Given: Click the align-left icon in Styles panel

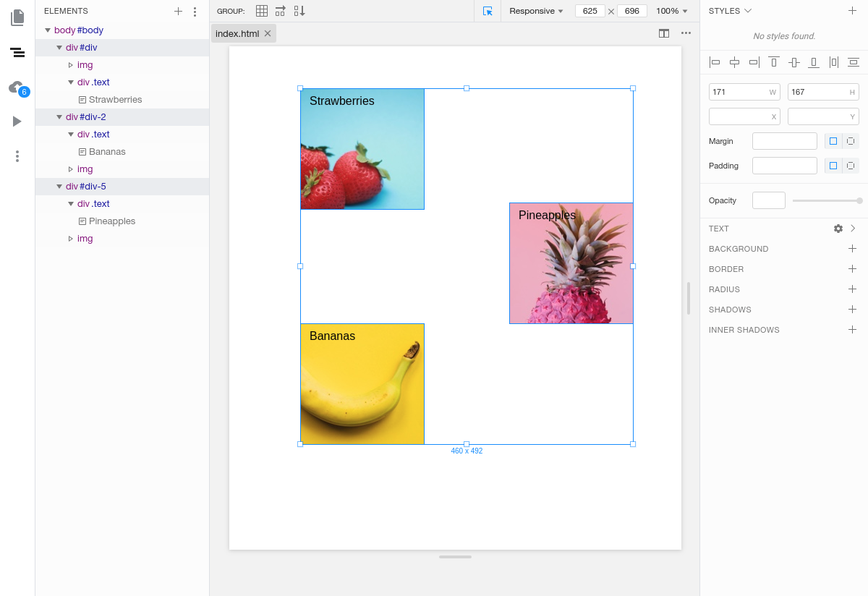Looking at the screenshot, I should click(x=715, y=62).
